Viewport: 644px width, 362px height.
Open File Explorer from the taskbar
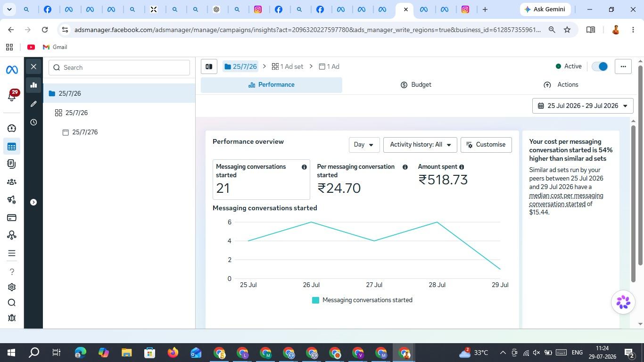click(x=126, y=353)
